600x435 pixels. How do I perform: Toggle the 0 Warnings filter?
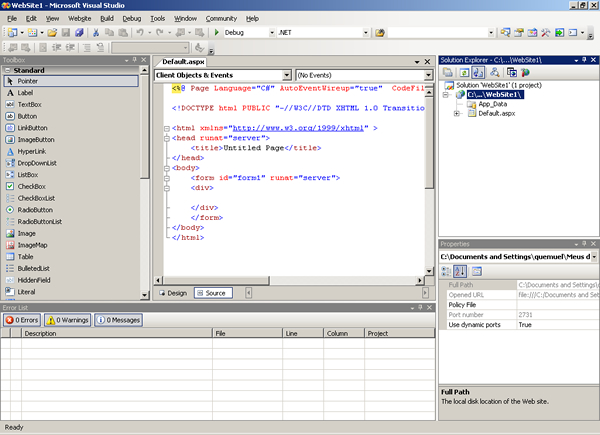click(x=67, y=320)
